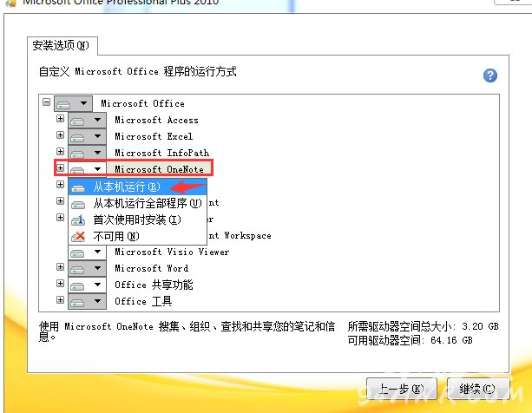Click the 上一步(K) back button
The height and width of the screenshot is (413, 532).
pyautogui.click(x=401, y=390)
